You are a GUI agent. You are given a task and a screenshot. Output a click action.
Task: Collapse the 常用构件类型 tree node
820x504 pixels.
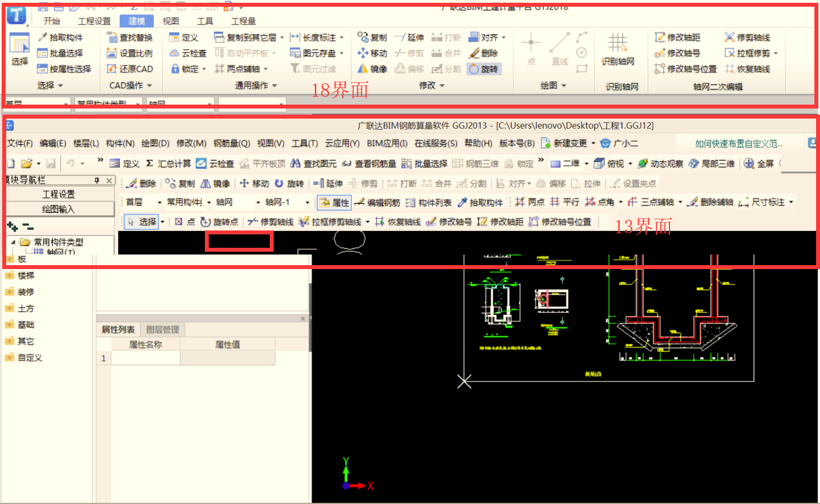point(13,242)
